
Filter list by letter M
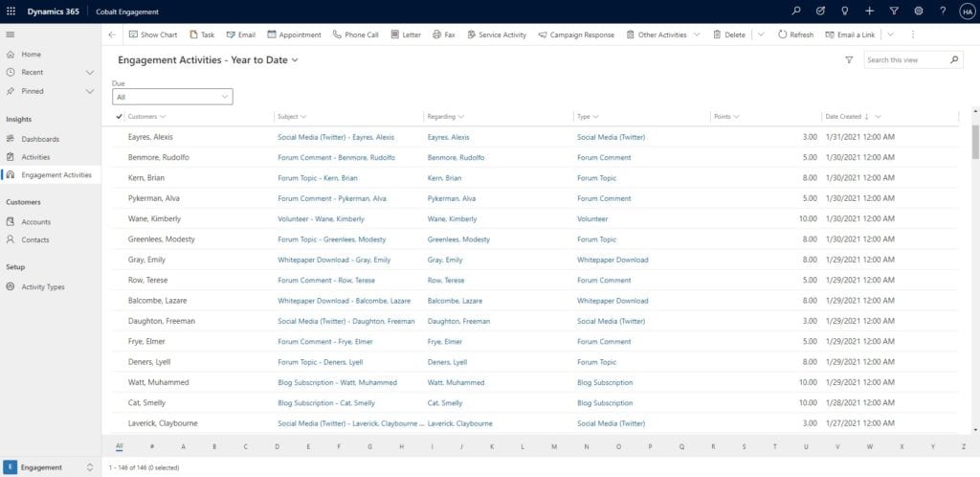pyautogui.click(x=554, y=446)
